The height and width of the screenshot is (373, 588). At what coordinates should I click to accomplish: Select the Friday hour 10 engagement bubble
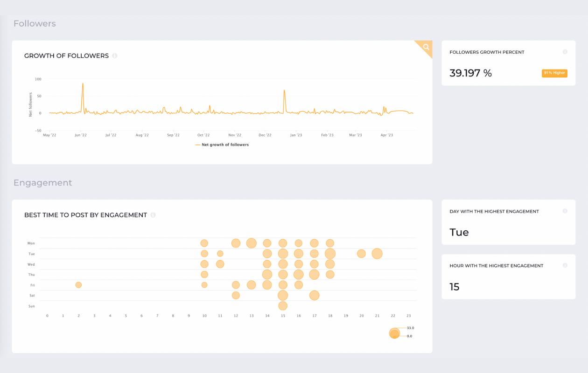coord(204,285)
